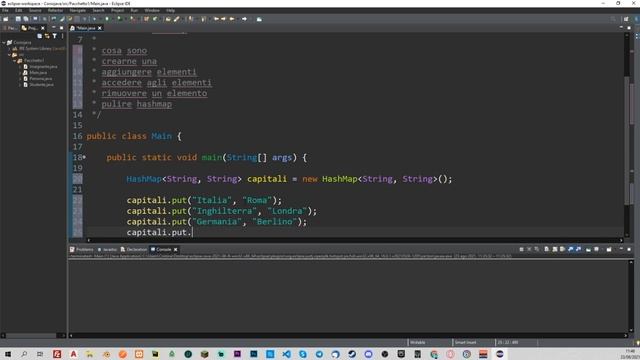
Task: Open the File menu
Action: (5, 10)
